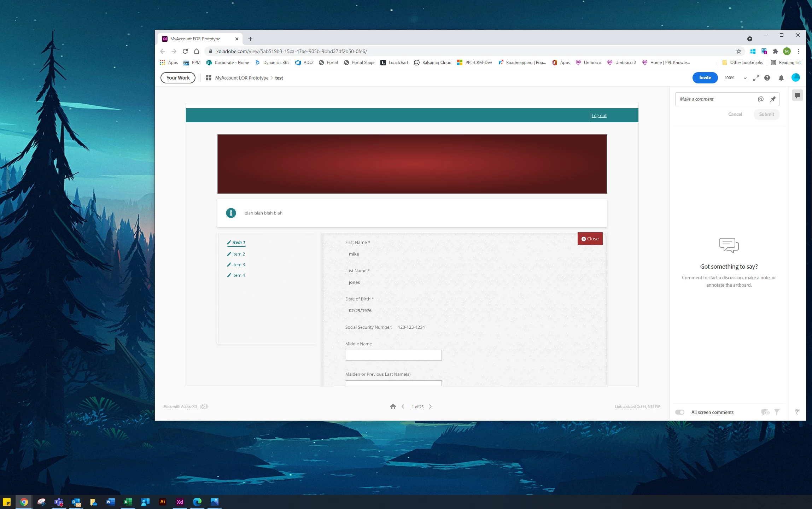Open the 100% zoom level dropdown
812x509 pixels.
pyautogui.click(x=735, y=78)
